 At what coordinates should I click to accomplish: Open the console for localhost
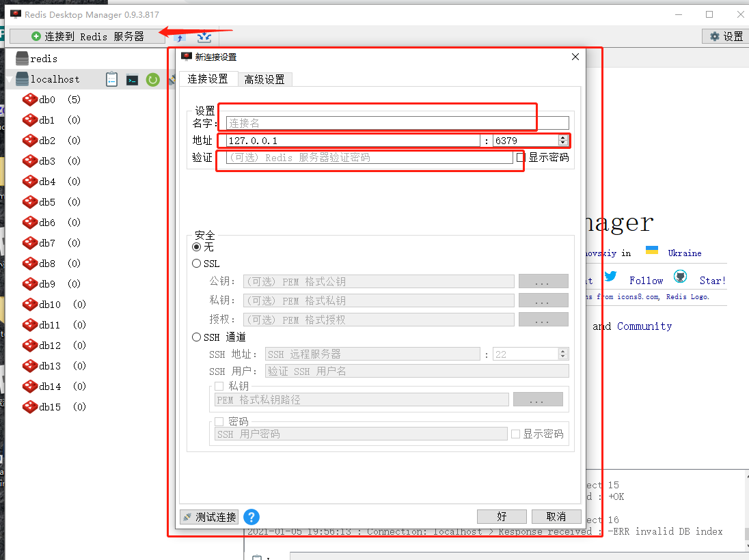(x=133, y=80)
